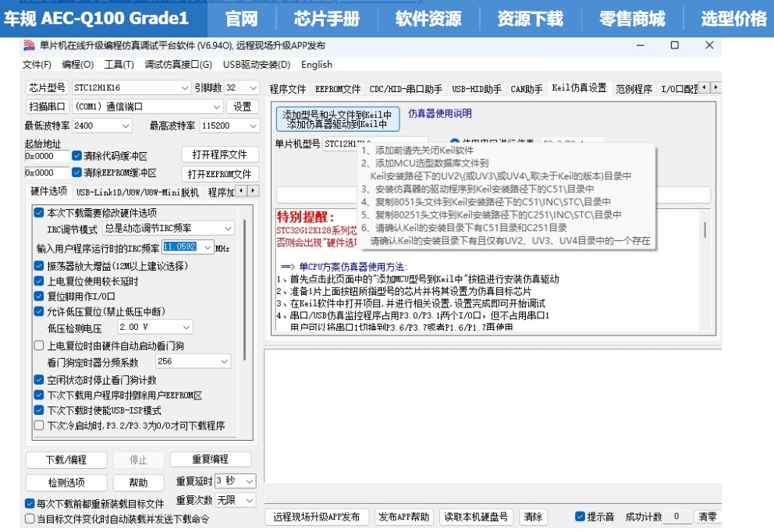Click 读取本机硬盘号 button
774x532 pixels.
point(476,516)
